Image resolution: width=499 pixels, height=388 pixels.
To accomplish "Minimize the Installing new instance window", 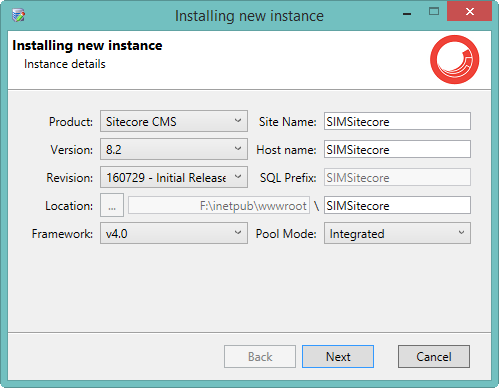I will 407,14.
